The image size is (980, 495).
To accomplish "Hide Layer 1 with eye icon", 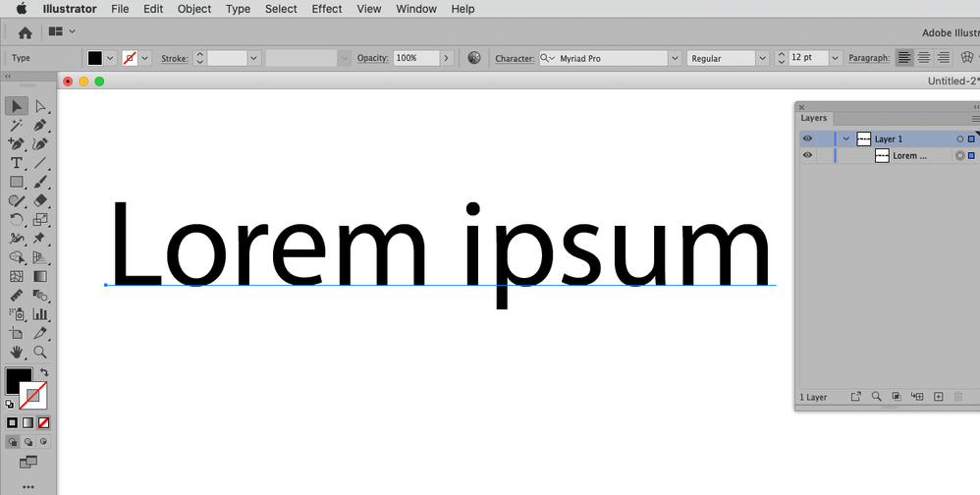I will [x=807, y=138].
